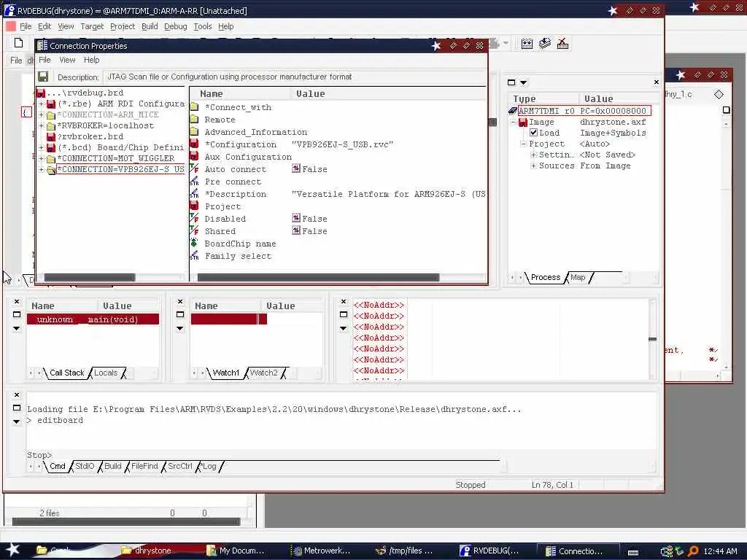
Task: Open My Documents from taskbar
Action: 236,551
